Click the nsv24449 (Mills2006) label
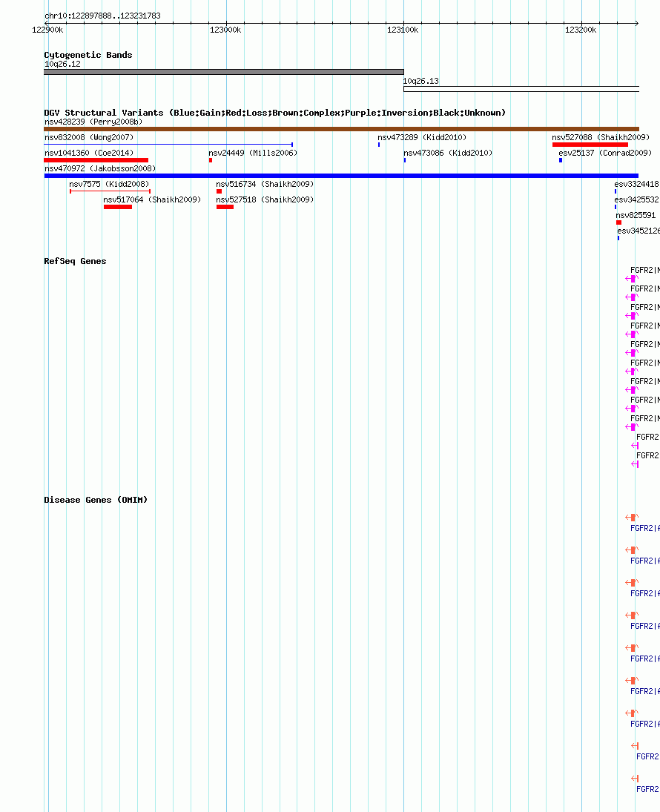 [x=253, y=153]
